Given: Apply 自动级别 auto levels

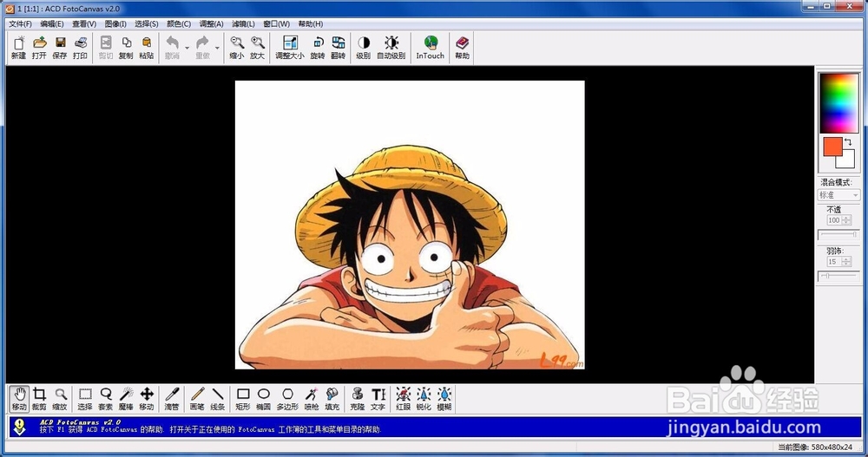Looking at the screenshot, I should pyautogui.click(x=391, y=48).
